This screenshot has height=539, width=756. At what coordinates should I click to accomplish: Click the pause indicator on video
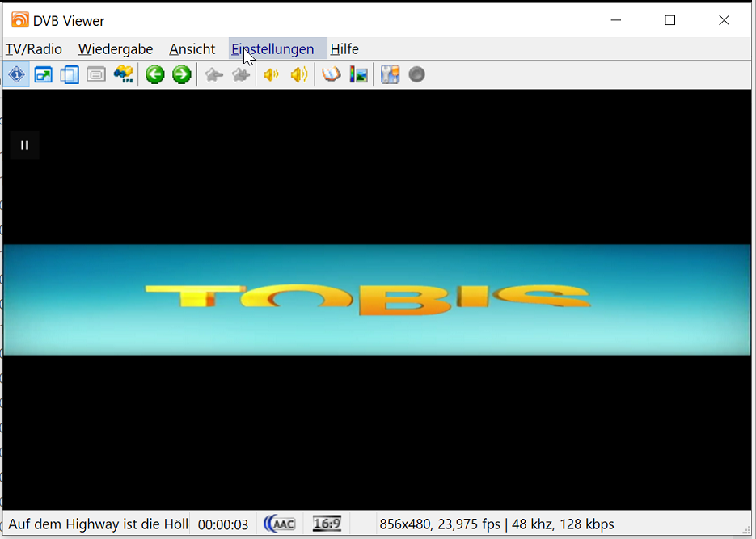[25, 145]
